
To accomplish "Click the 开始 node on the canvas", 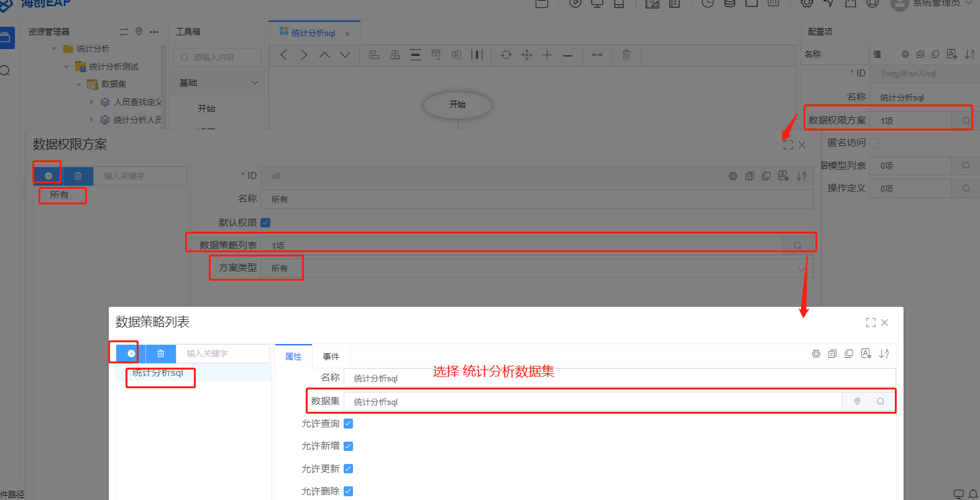I will [457, 104].
